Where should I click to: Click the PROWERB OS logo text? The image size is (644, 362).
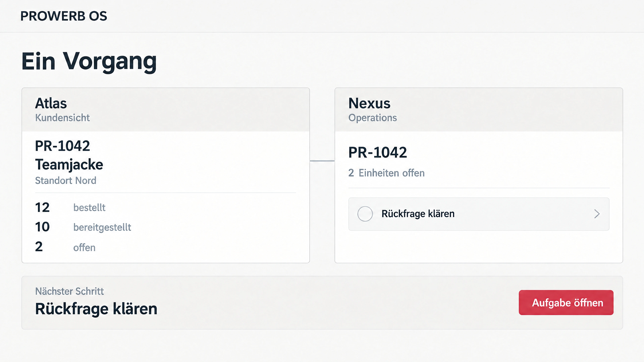64,16
